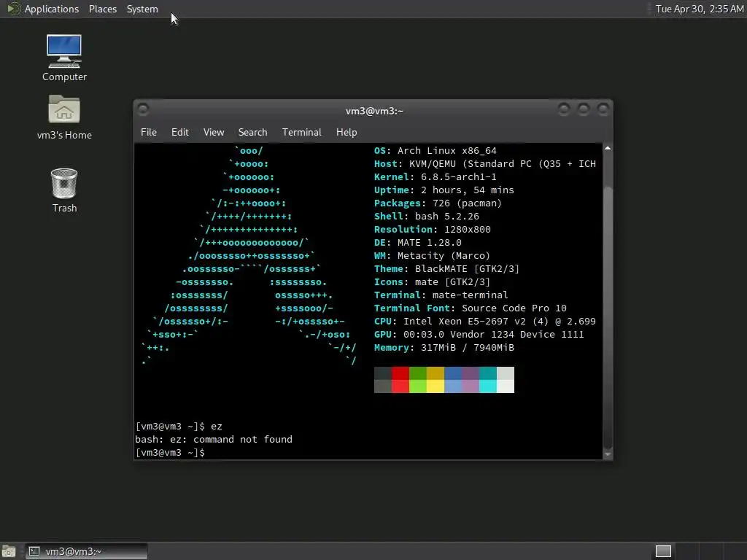Click the 'Packages: 726 (pacman)' line
The image size is (747, 560).
pos(438,203)
